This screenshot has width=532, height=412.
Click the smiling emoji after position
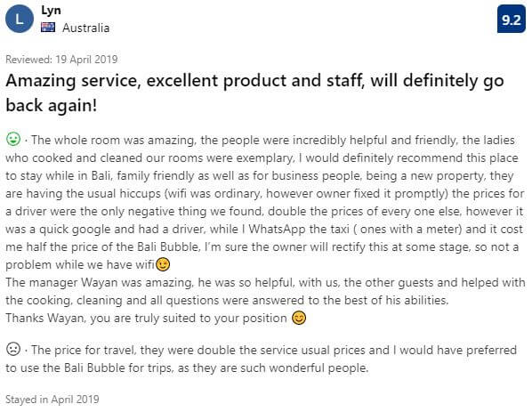[299, 318]
